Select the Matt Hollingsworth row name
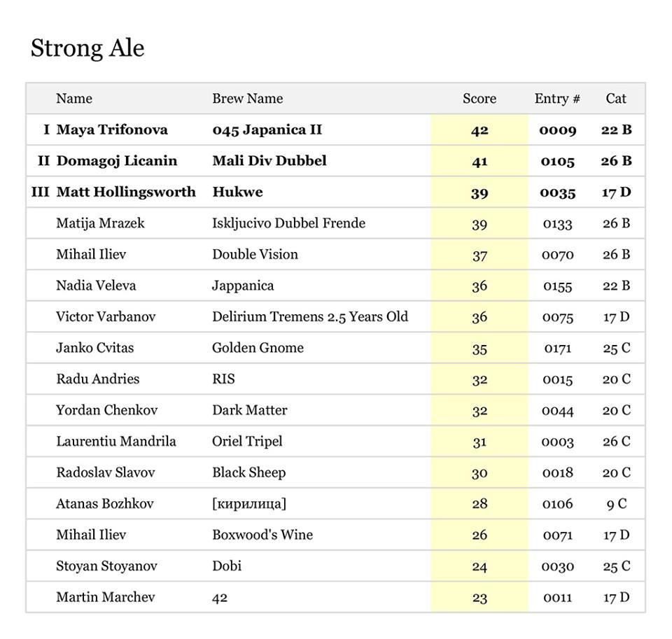This screenshot has height=639, width=672. coord(126,192)
